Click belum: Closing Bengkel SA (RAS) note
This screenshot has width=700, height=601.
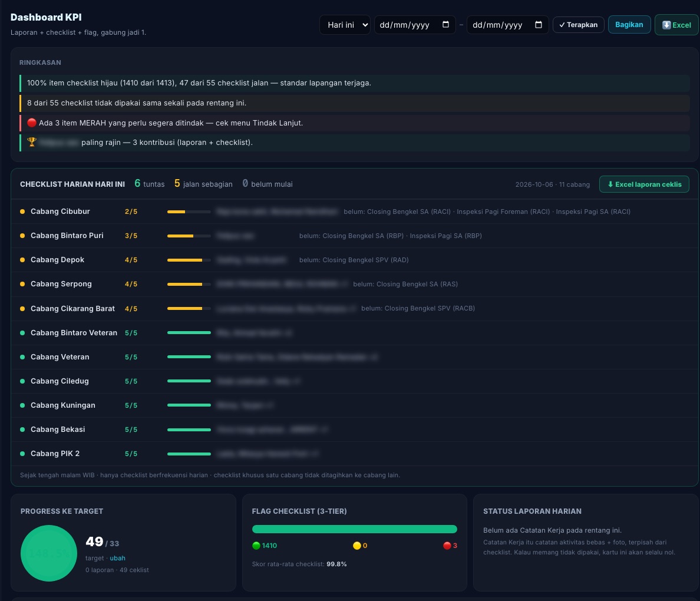(x=405, y=284)
